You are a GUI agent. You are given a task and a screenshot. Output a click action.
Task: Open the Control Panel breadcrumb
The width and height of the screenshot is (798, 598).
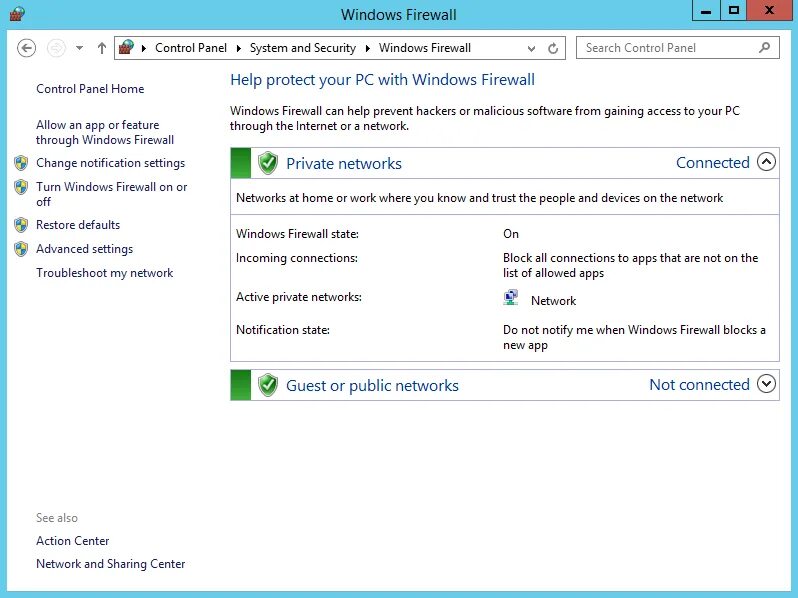(191, 48)
